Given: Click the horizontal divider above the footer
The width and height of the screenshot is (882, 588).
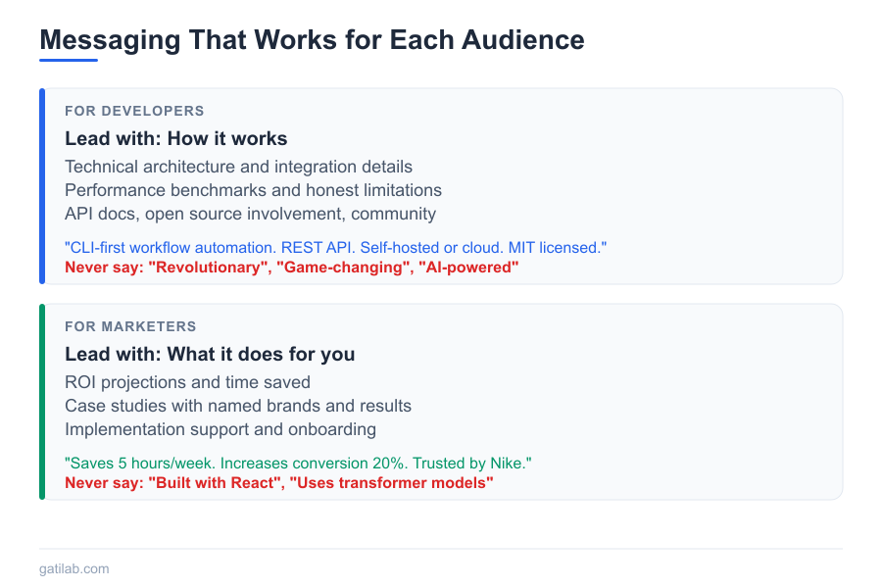Looking at the screenshot, I should [x=441, y=549].
